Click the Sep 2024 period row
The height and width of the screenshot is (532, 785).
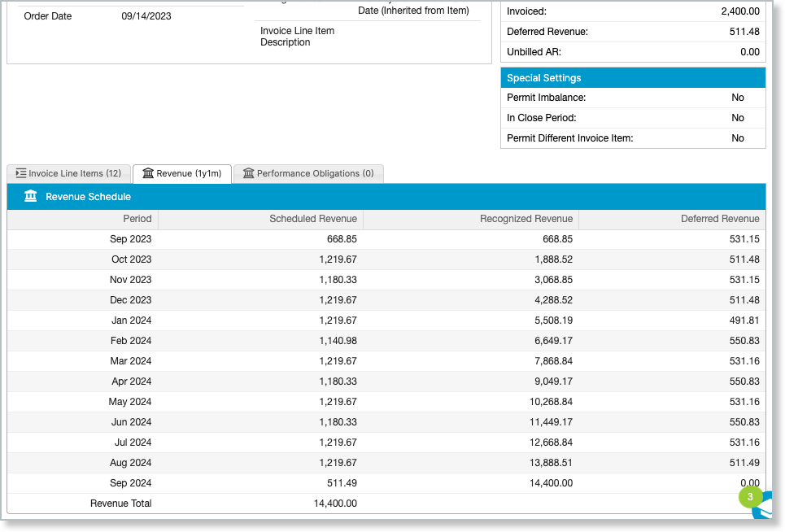(130, 483)
